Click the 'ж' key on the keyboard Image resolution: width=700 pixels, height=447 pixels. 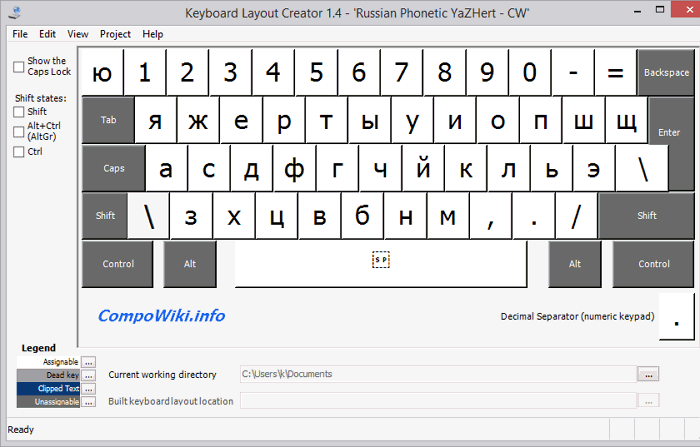click(x=198, y=121)
